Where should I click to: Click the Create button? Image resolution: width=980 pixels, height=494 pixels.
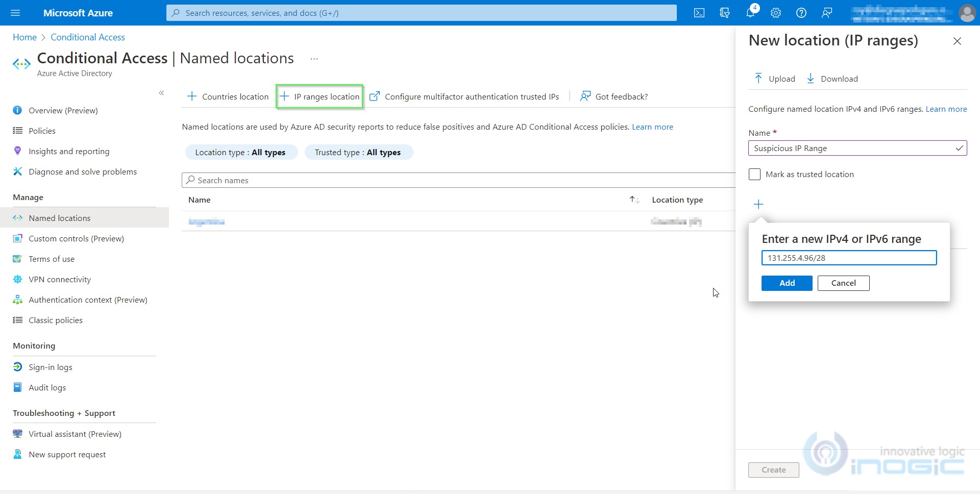pyautogui.click(x=773, y=470)
